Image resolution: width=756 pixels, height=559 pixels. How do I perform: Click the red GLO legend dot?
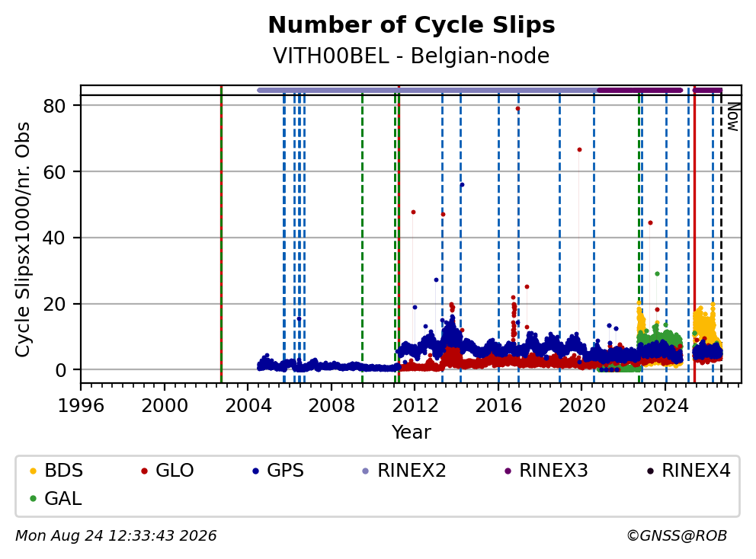tap(144, 471)
